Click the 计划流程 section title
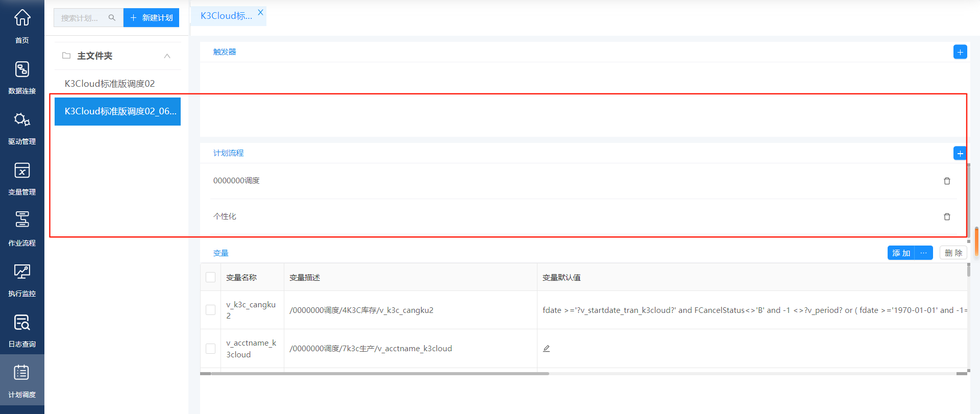Image resolution: width=980 pixels, height=414 pixels. pyautogui.click(x=228, y=153)
